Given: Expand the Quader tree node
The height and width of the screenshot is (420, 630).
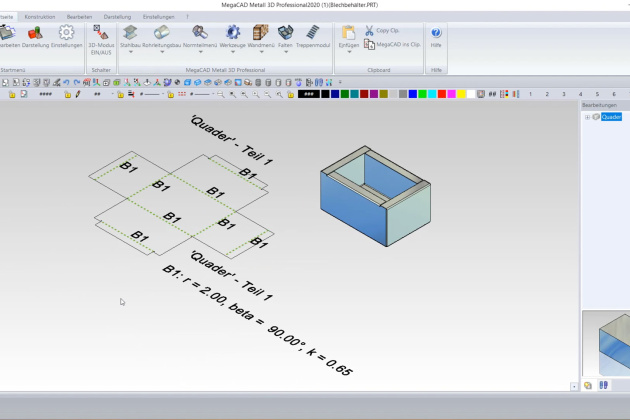Looking at the screenshot, I should point(587,117).
